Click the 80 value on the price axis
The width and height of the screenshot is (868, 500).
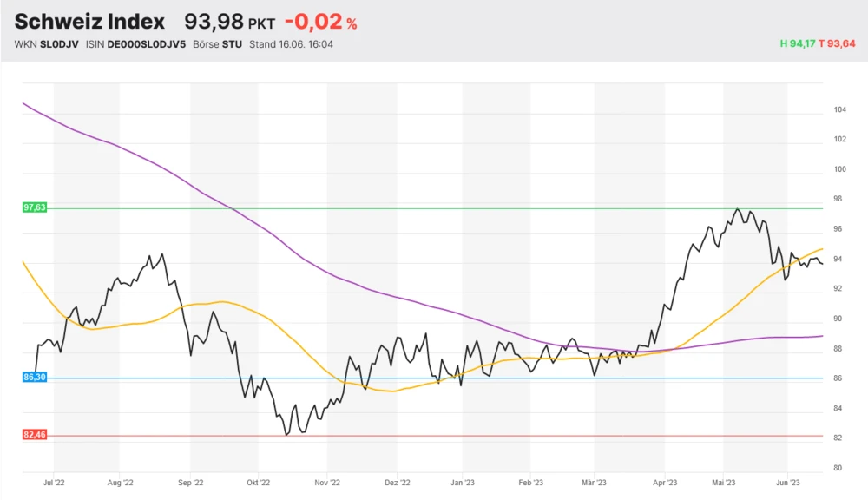coord(838,468)
